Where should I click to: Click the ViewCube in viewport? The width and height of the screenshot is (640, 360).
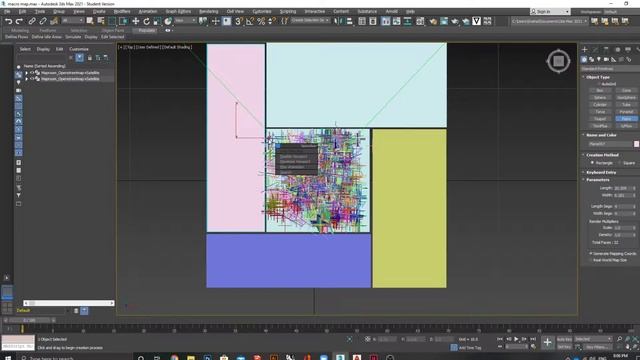[x=558, y=61]
